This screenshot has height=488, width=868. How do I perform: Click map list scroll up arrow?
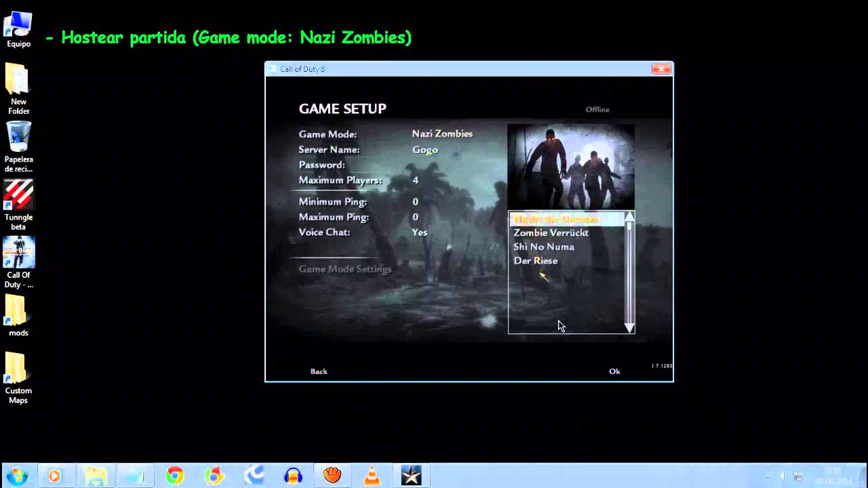click(629, 216)
